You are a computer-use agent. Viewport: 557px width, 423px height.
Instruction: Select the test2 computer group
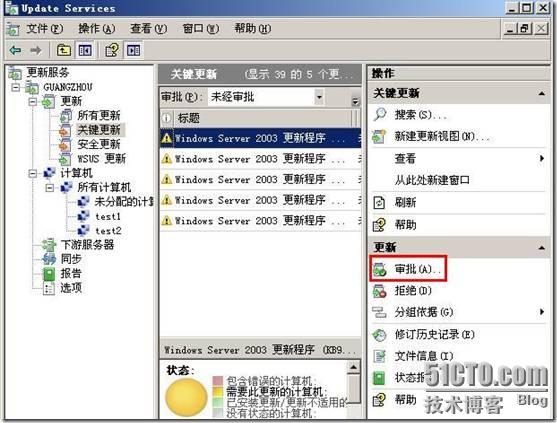pos(108,231)
